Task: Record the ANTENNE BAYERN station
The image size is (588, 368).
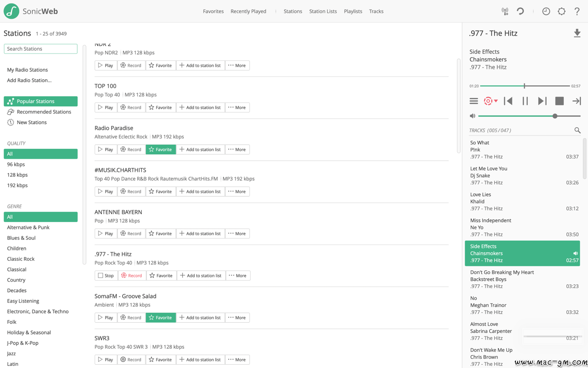Action: [x=131, y=233]
